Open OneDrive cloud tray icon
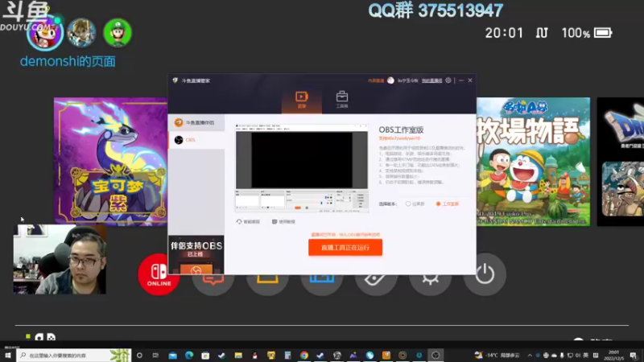644x362 pixels. coord(554,356)
